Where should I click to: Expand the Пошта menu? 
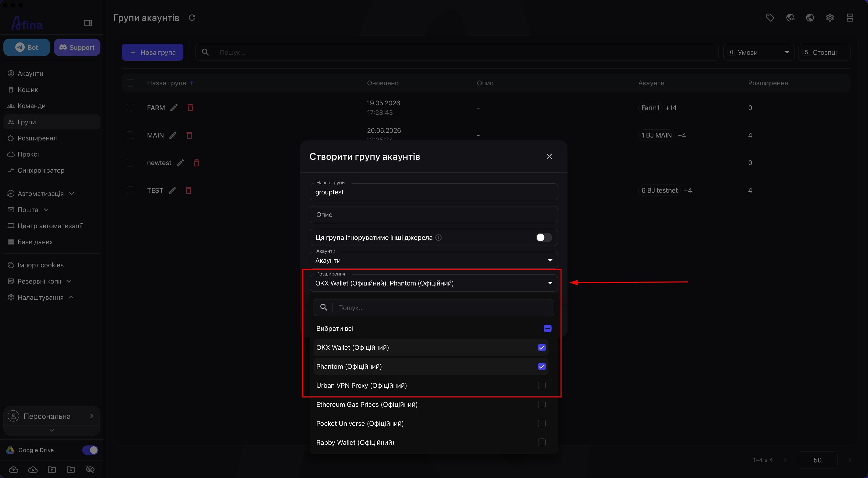tap(28, 210)
